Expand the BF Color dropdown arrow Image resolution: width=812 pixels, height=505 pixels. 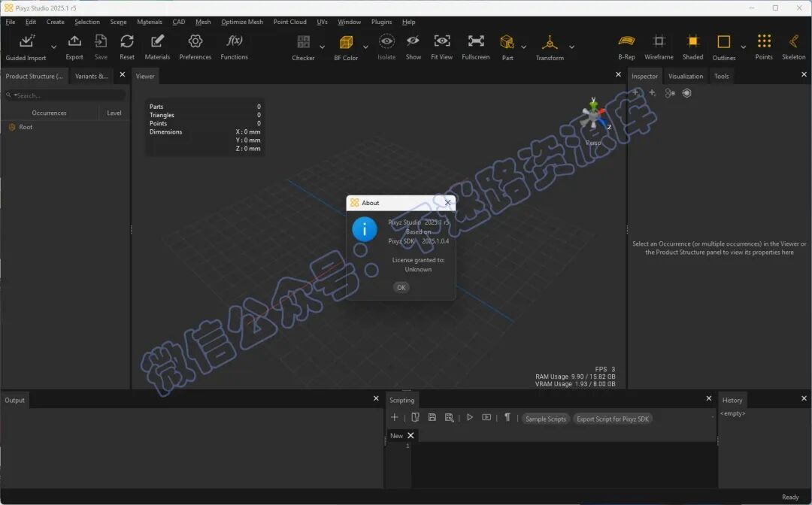tap(365, 47)
